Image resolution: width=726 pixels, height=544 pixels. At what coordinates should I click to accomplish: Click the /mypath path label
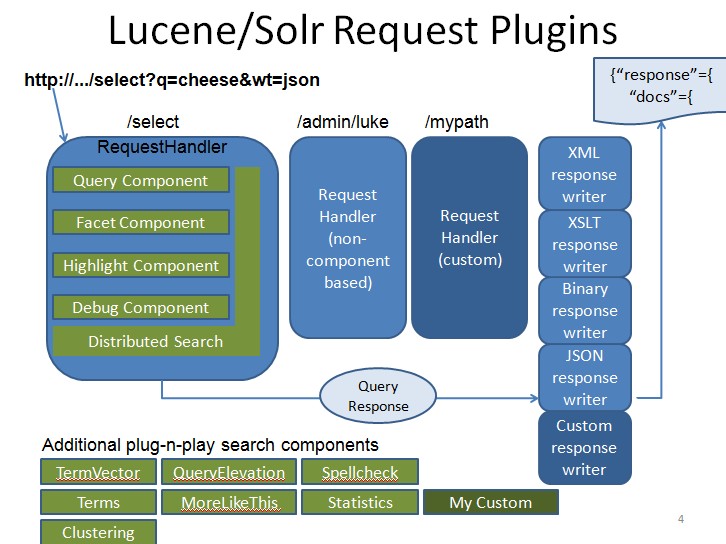click(457, 122)
